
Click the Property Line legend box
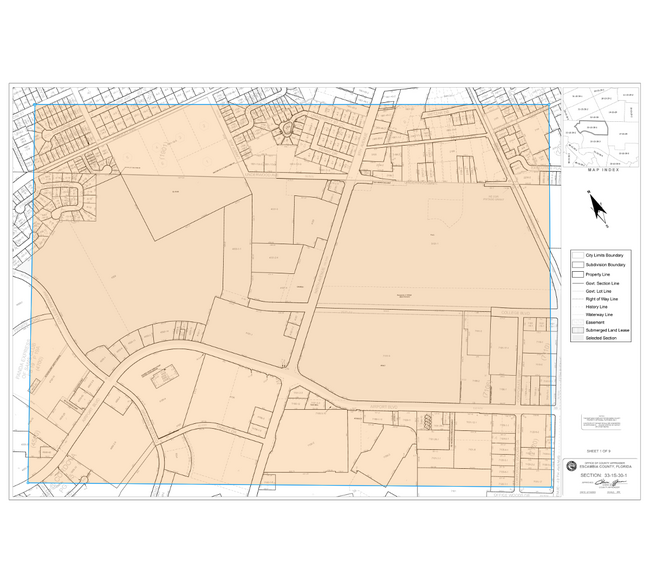(x=576, y=274)
